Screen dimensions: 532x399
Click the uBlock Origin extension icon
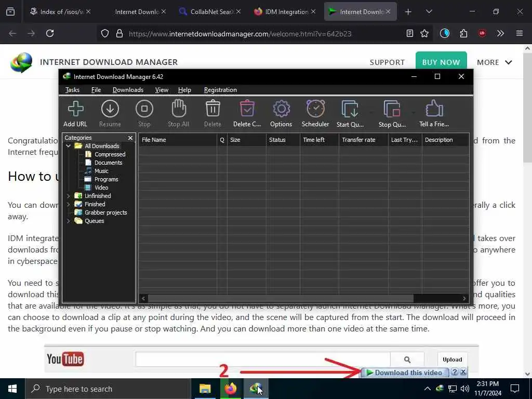coord(482,33)
